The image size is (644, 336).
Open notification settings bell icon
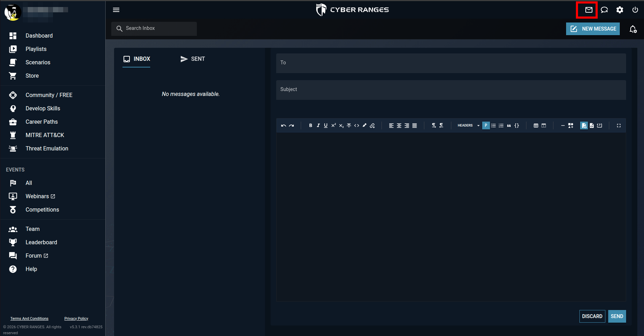click(x=633, y=29)
